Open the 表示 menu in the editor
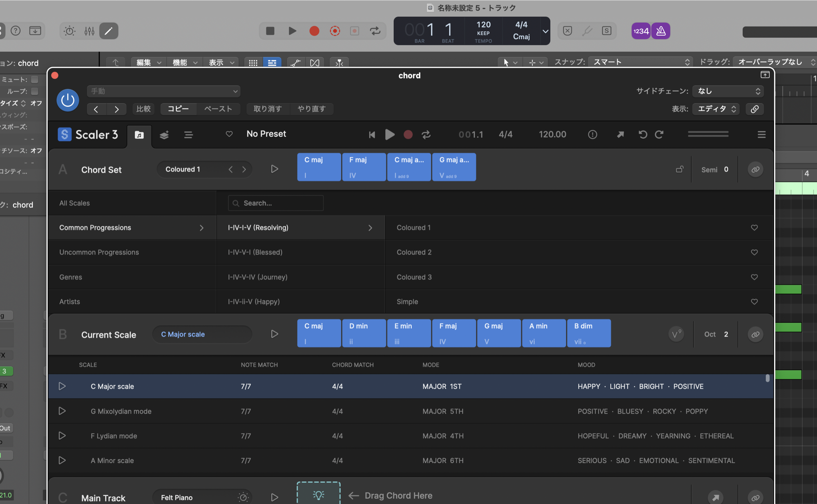The image size is (817, 504). pyautogui.click(x=221, y=62)
